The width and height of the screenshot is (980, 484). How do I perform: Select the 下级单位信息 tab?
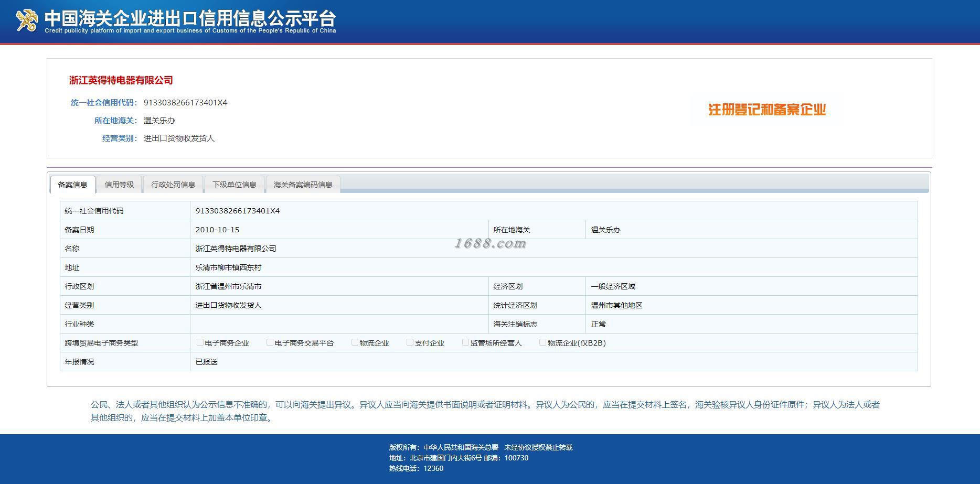pyautogui.click(x=235, y=185)
